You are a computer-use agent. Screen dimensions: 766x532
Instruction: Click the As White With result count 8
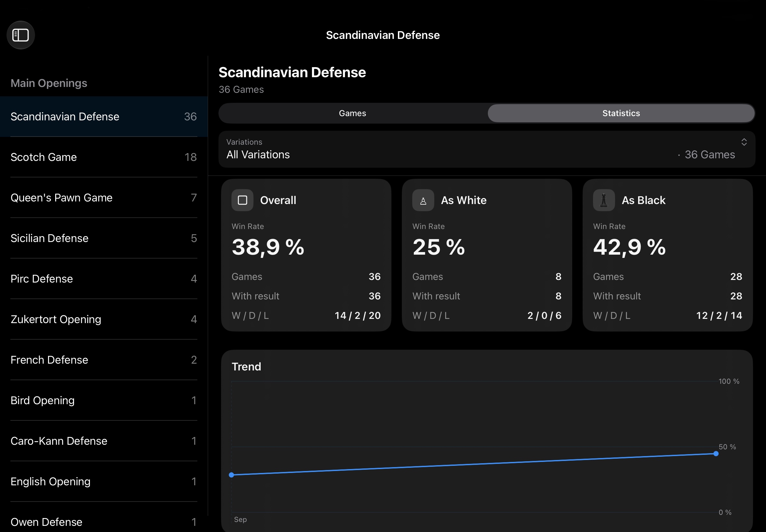[x=559, y=296]
